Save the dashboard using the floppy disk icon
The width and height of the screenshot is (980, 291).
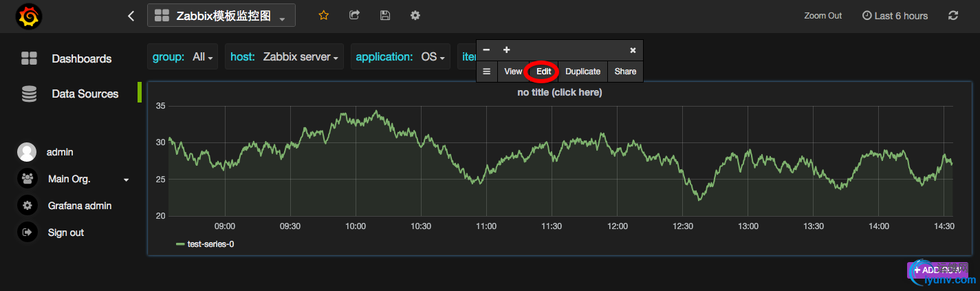(x=385, y=15)
